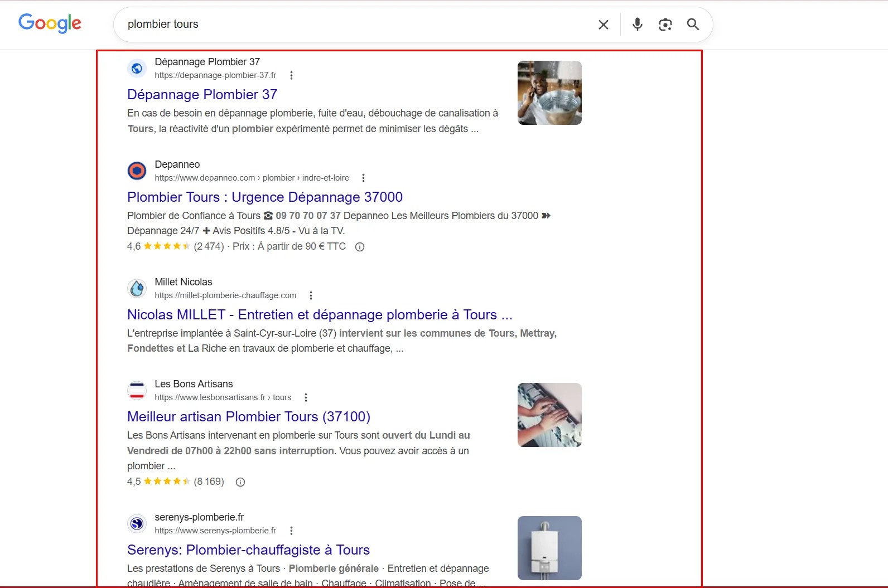Open 'Plombier Tours : Urgence Dépannage 37000' link
The image size is (888, 588).
click(265, 197)
